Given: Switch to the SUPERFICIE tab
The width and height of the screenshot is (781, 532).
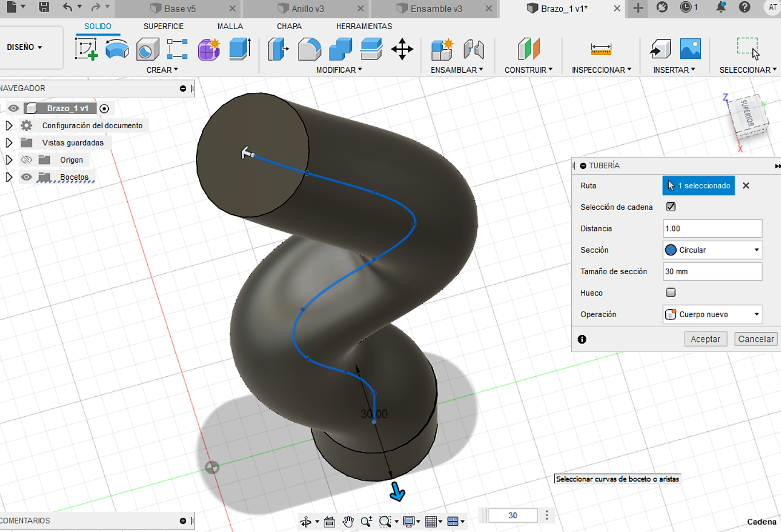Looking at the screenshot, I should pos(163,26).
